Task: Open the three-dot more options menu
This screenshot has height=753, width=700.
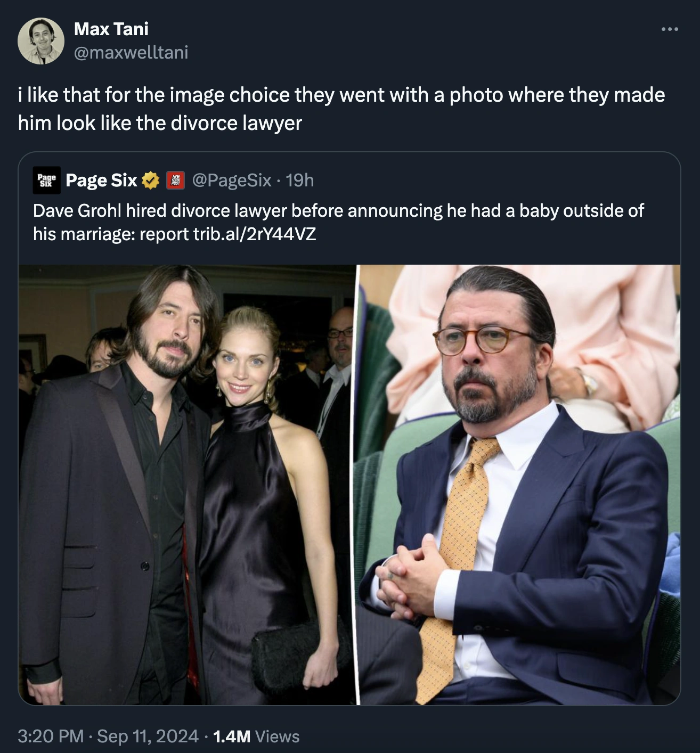Action: point(669,29)
